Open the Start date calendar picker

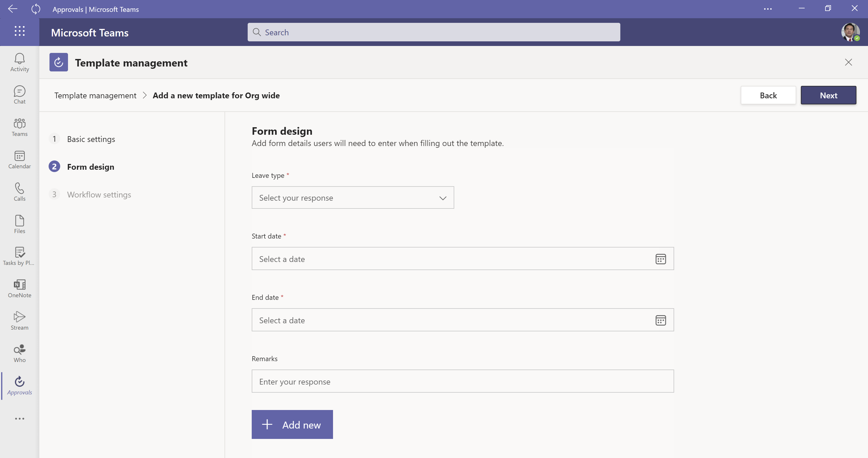tap(661, 259)
